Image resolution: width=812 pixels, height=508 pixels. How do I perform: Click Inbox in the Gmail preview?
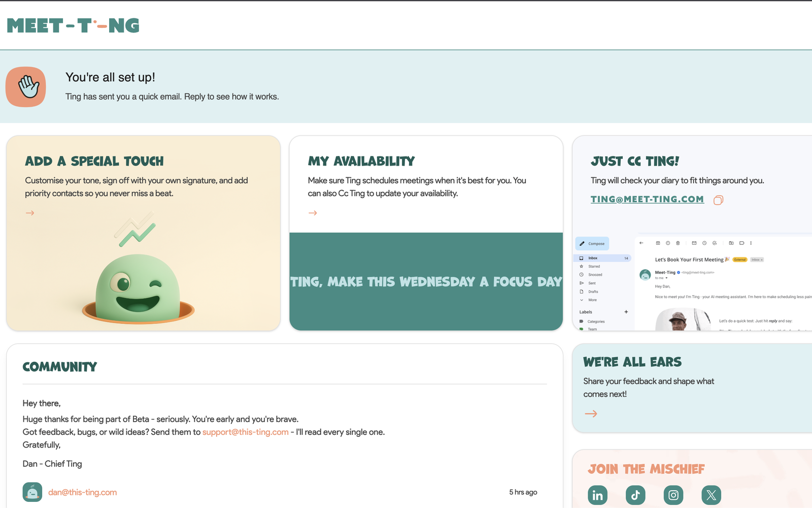click(602, 258)
